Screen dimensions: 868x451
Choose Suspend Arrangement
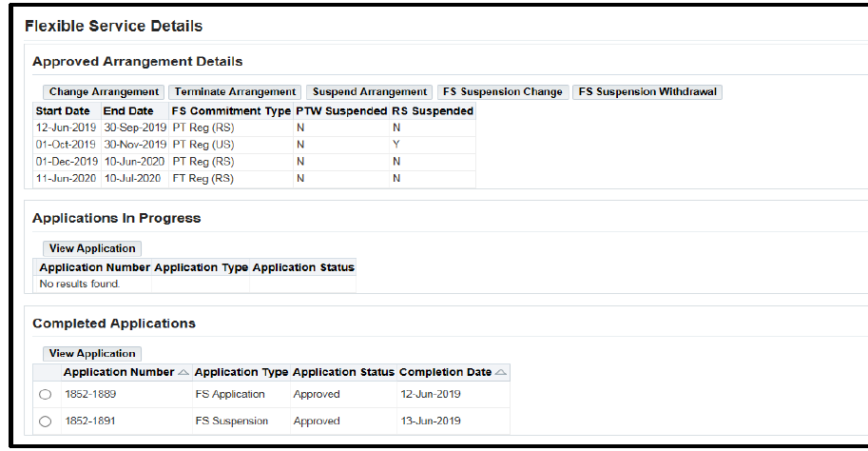(x=369, y=92)
